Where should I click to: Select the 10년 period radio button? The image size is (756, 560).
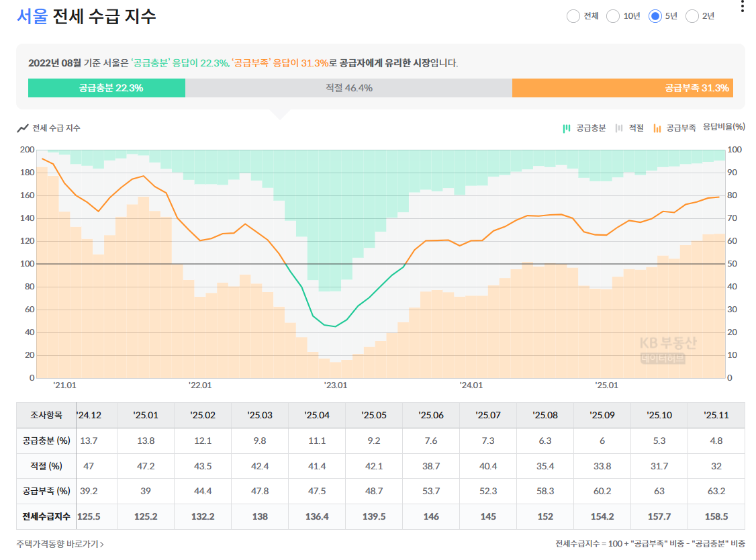[613, 16]
